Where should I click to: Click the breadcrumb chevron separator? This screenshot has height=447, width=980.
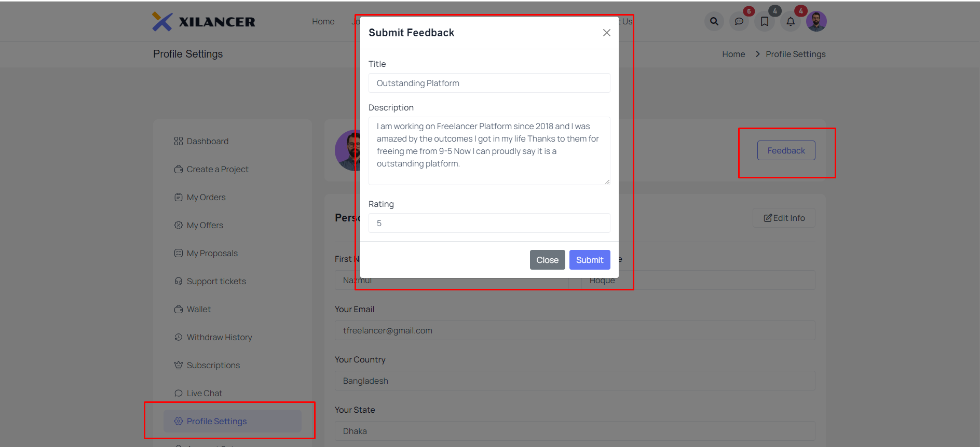click(757, 54)
